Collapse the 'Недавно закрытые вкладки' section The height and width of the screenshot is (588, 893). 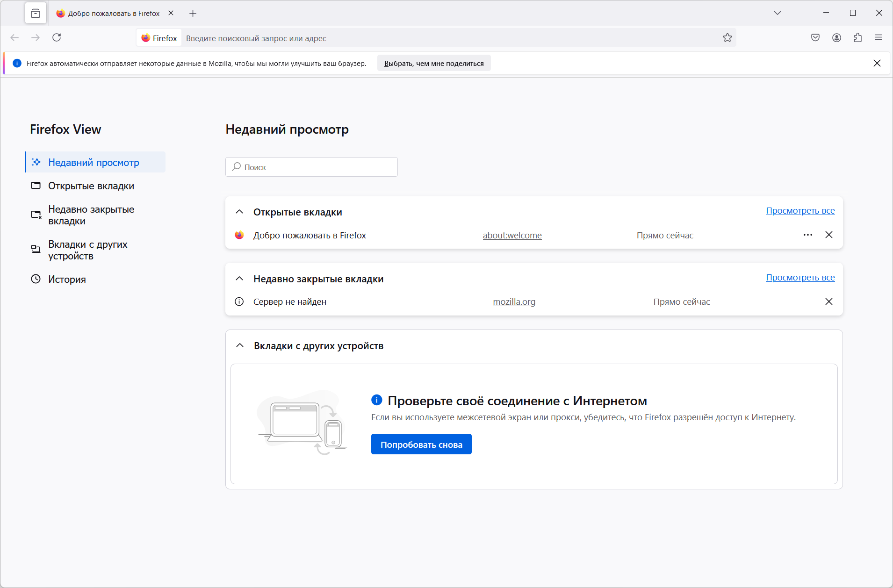(239, 279)
